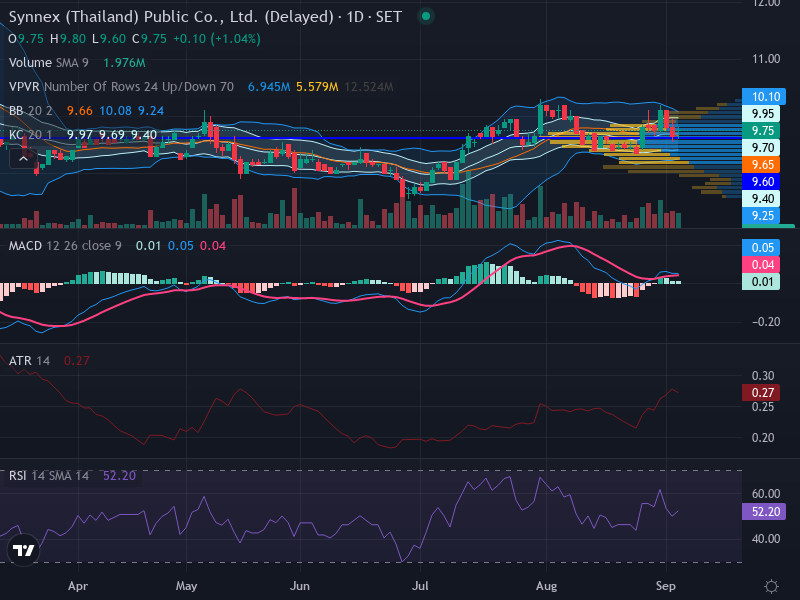Screen dimensions: 800x600
Task: Click the RSI 52.20 value label
Action: (x=764, y=512)
